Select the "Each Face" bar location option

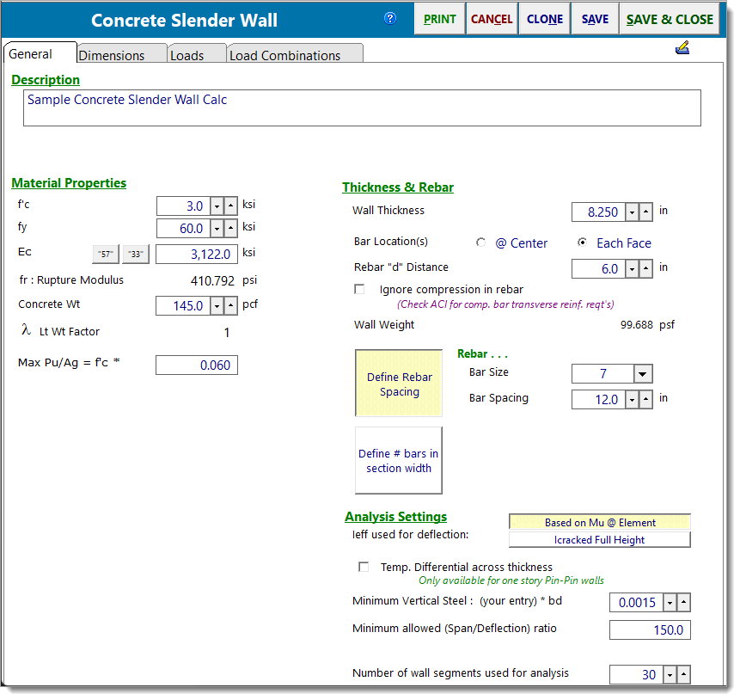(581, 243)
